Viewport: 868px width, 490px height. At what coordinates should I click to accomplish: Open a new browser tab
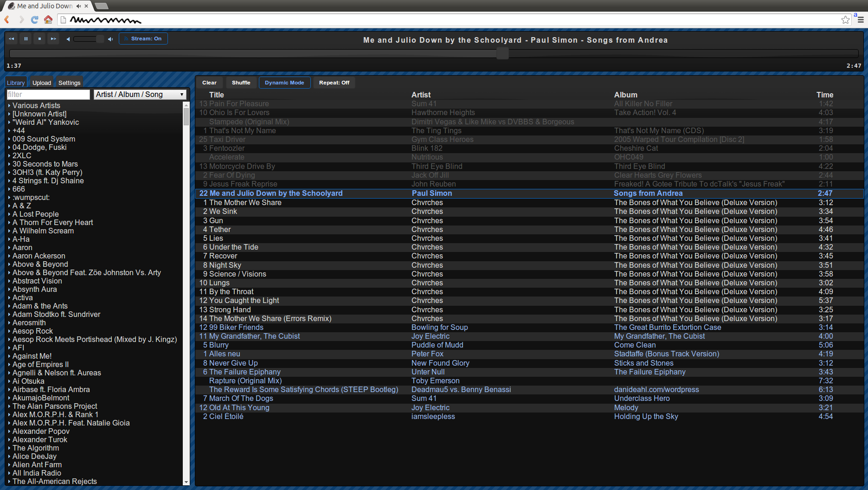click(101, 6)
